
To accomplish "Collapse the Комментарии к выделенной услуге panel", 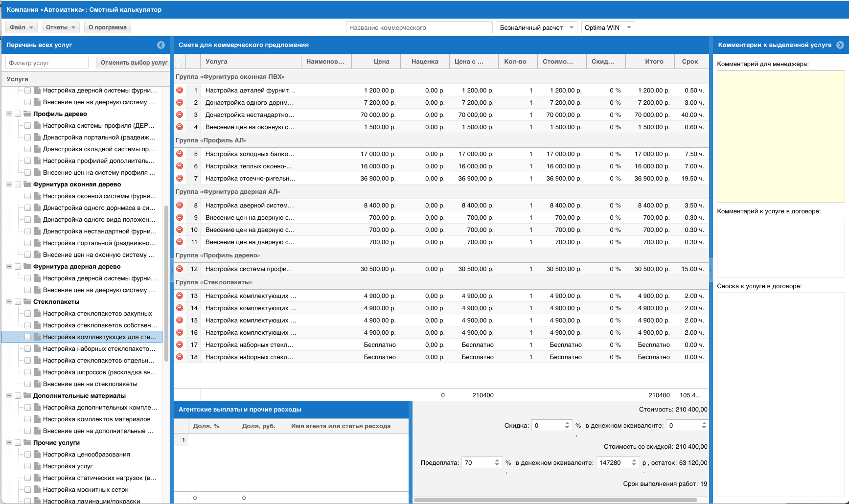I will [x=840, y=45].
